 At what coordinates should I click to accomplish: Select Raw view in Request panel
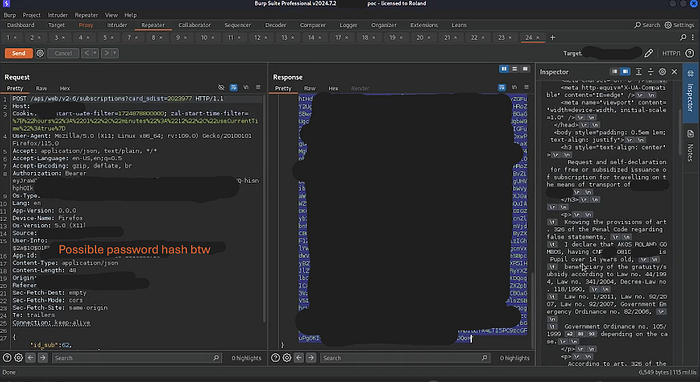coord(41,88)
